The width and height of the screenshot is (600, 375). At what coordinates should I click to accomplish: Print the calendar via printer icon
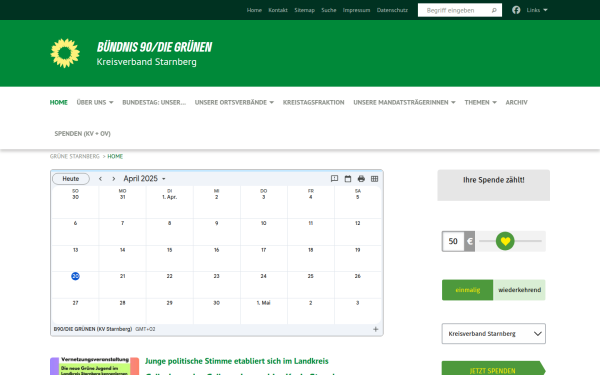pos(361,179)
